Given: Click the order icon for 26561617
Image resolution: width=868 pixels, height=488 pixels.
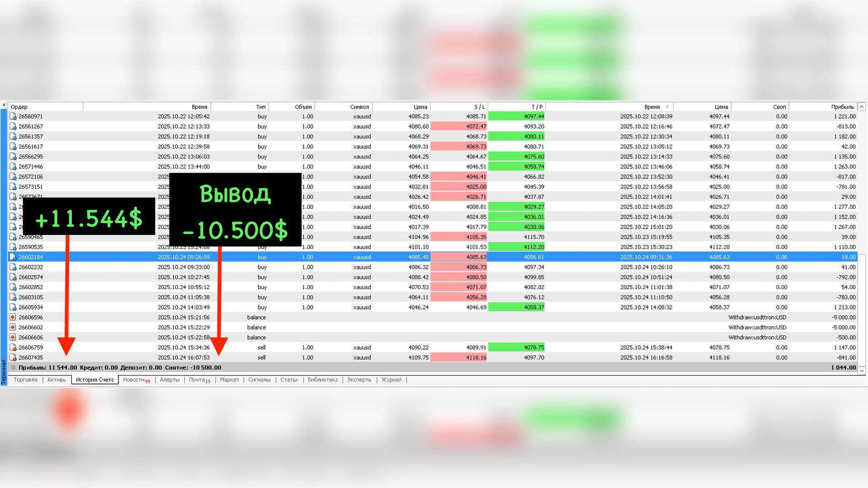Looking at the screenshot, I should pos(13,146).
